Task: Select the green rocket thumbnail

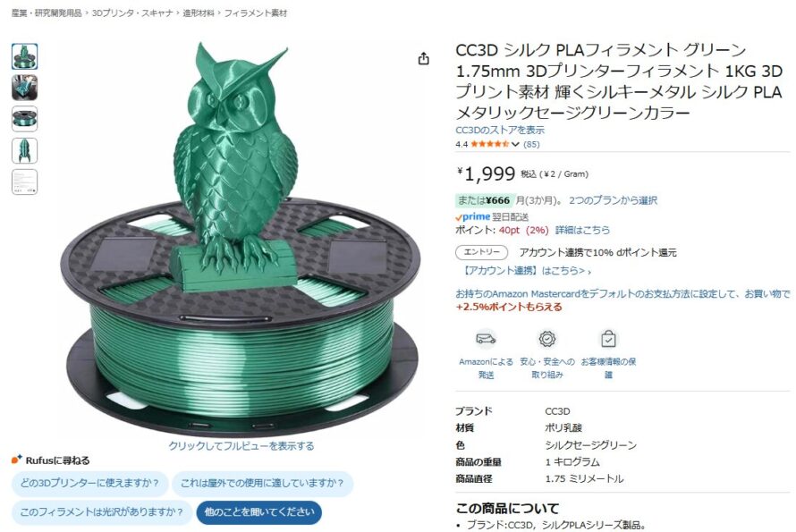Action: (x=24, y=151)
